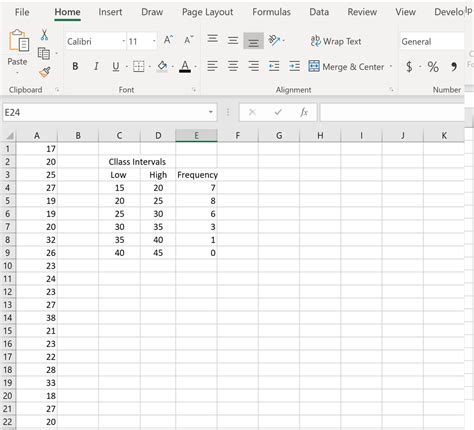This screenshot has height=430, width=474.
Task: Apply fill color bucket icon
Action: 162,66
